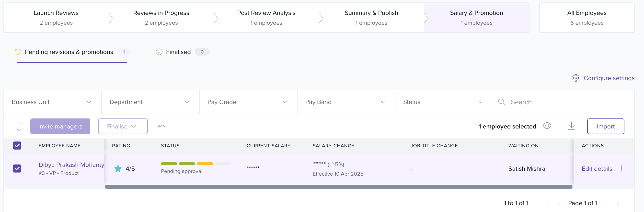644x212 pixels.
Task: Click Edit details link for Dibya
Action: pos(597,169)
